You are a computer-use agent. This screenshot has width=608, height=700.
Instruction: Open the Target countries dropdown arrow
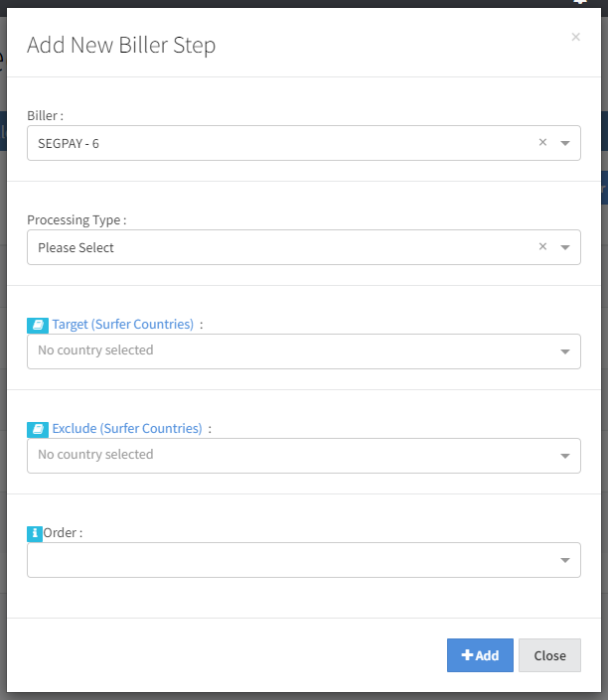(x=565, y=351)
